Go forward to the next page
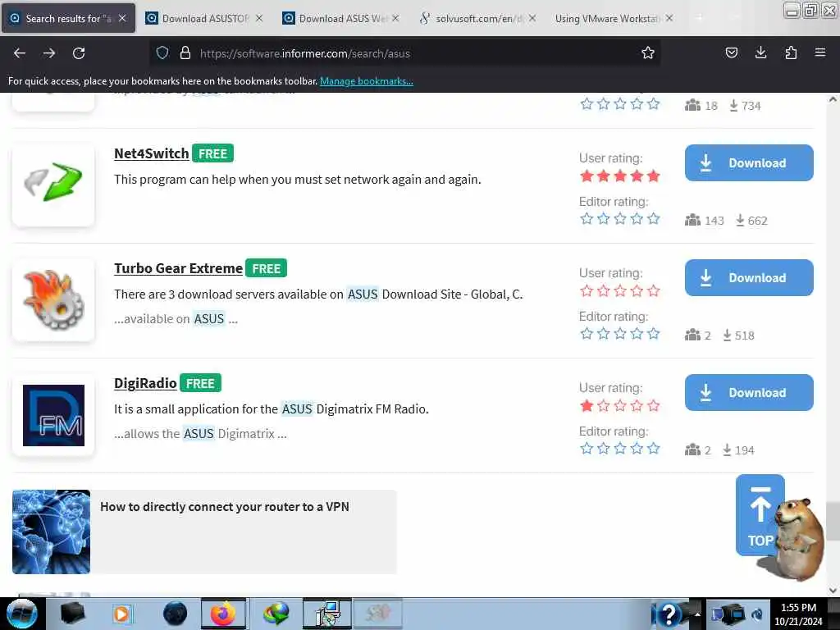 coord(49,53)
